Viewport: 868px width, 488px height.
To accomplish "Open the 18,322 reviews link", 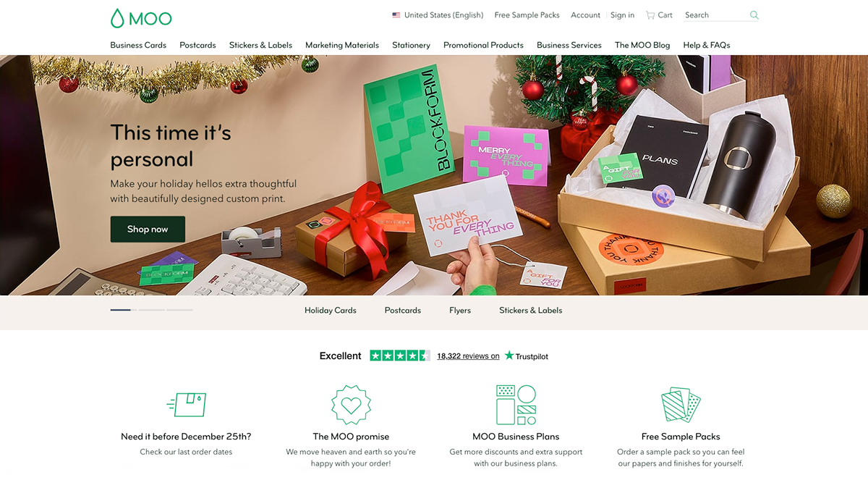I will 468,356.
